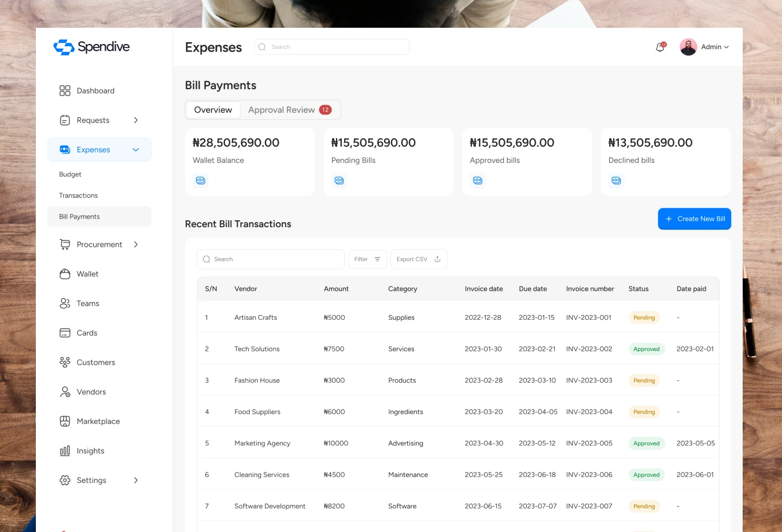Click the Status column header
Screen dimensions: 782x532
coord(639,289)
